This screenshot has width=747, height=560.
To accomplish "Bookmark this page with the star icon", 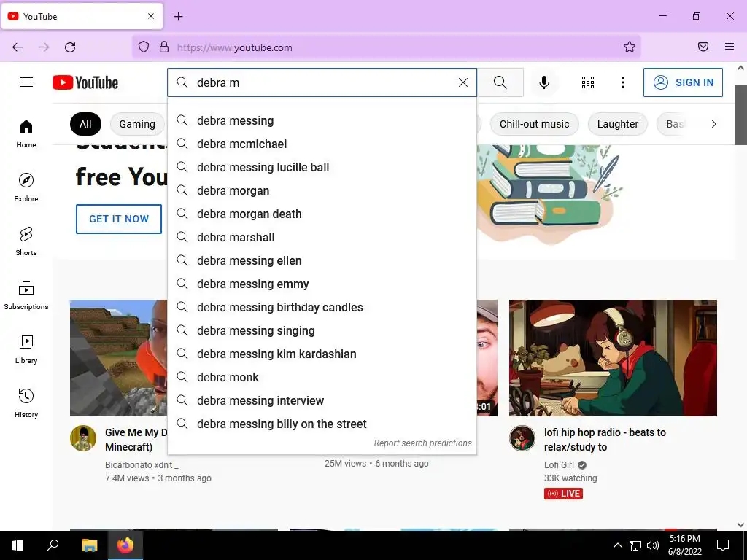I will [x=630, y=47].
